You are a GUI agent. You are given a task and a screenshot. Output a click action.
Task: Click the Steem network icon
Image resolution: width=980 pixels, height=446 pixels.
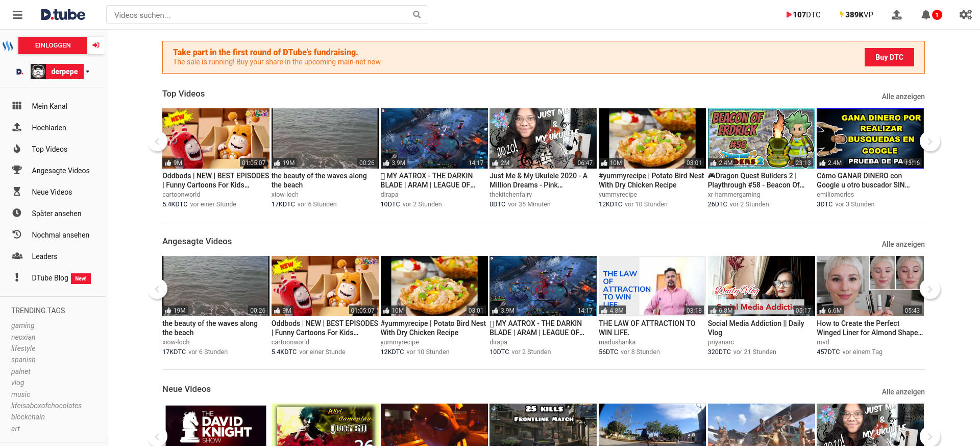pos(8,45)
